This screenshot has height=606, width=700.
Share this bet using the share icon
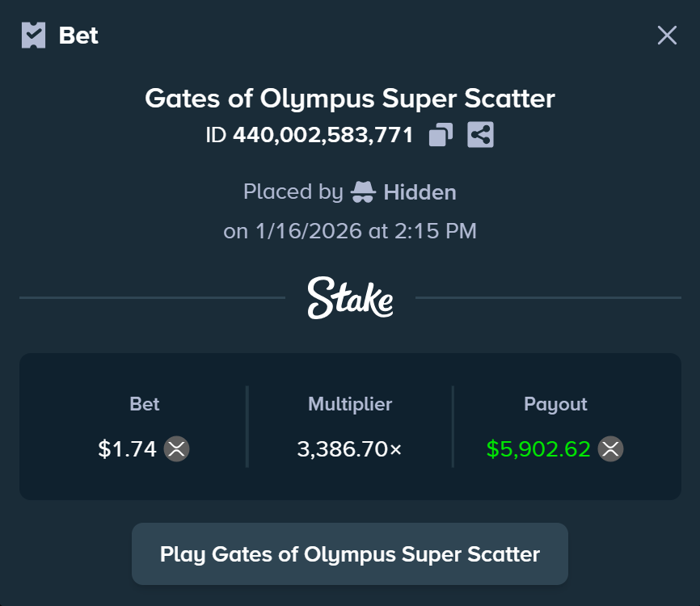[480, 135]
